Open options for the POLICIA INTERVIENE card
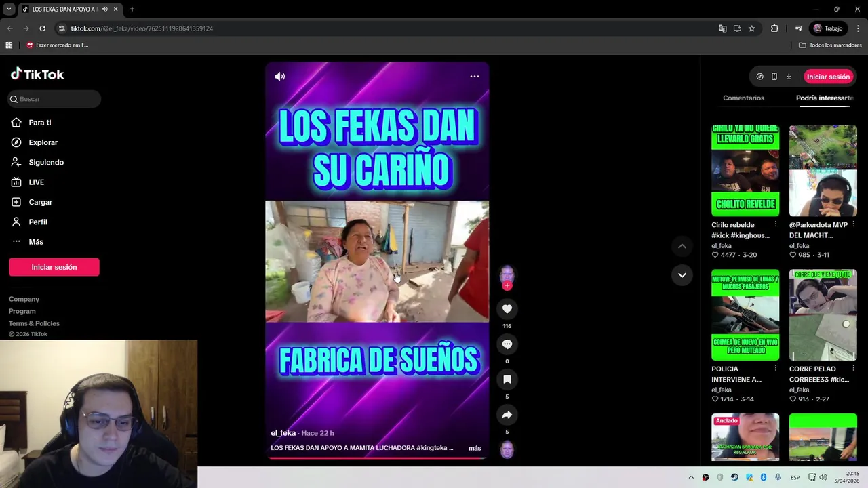This screenshot has width=868, height=488. point(776,368)
